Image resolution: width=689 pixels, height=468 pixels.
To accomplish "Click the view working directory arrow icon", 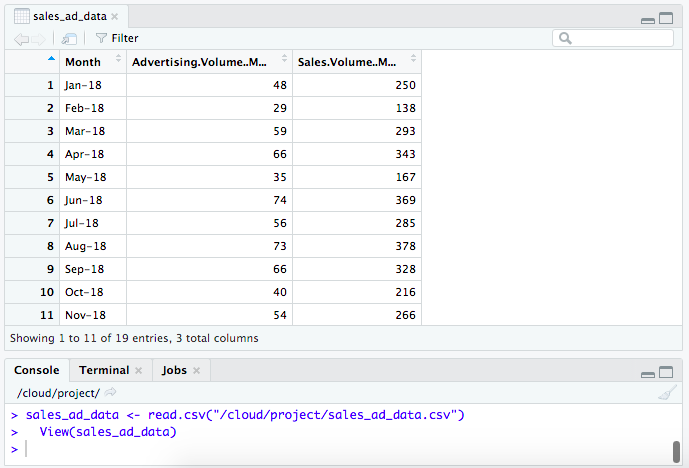I will pos(110,392).
